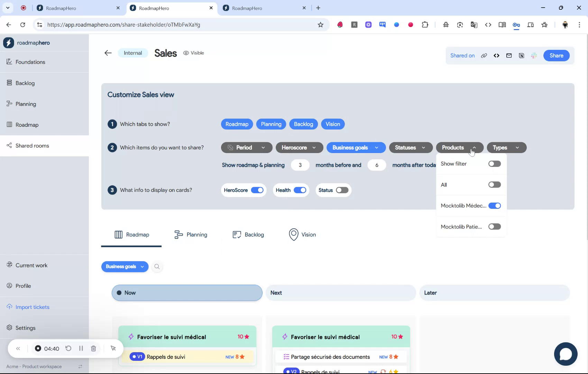588x374 pixels.
Task: Open the embed code option
Action: click(x=496, y=55)
